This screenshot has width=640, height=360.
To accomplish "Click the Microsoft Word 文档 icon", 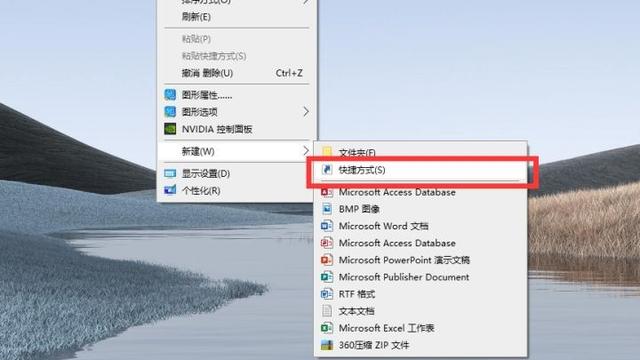I will (x=327, y=226).
